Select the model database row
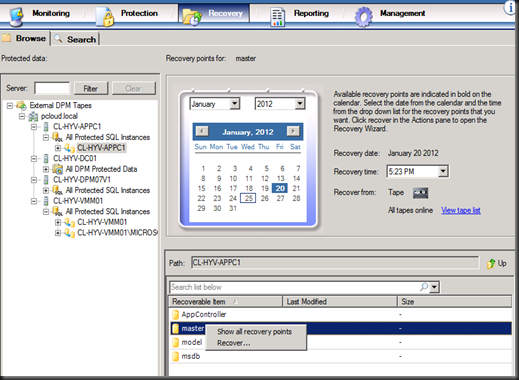This screenshot has height=380, width=519. [x=341, y=343]
